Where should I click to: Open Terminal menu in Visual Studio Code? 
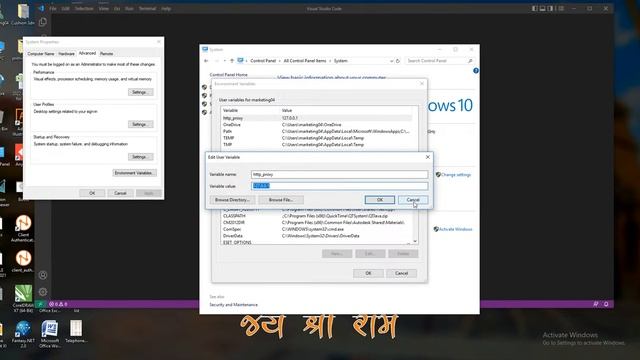pos(147,9)
